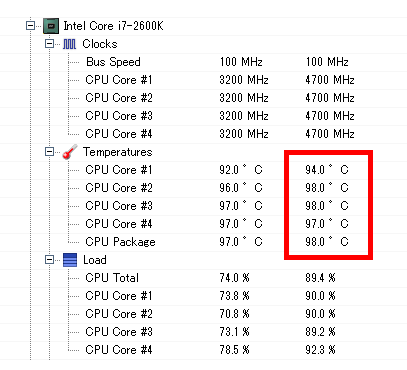407x370 pixels.
Task: Click the 89.4 % CPU Total max value
Action: (x=320, y=278)
